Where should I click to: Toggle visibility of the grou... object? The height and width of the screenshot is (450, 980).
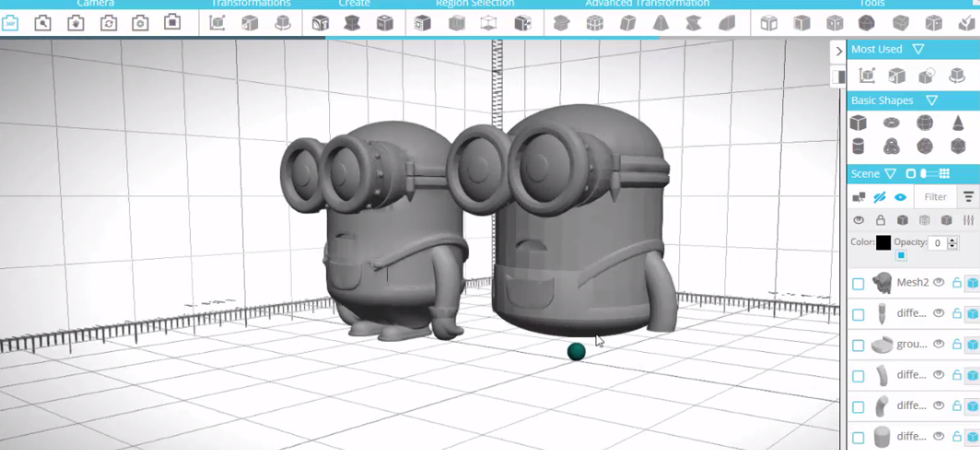938,344
